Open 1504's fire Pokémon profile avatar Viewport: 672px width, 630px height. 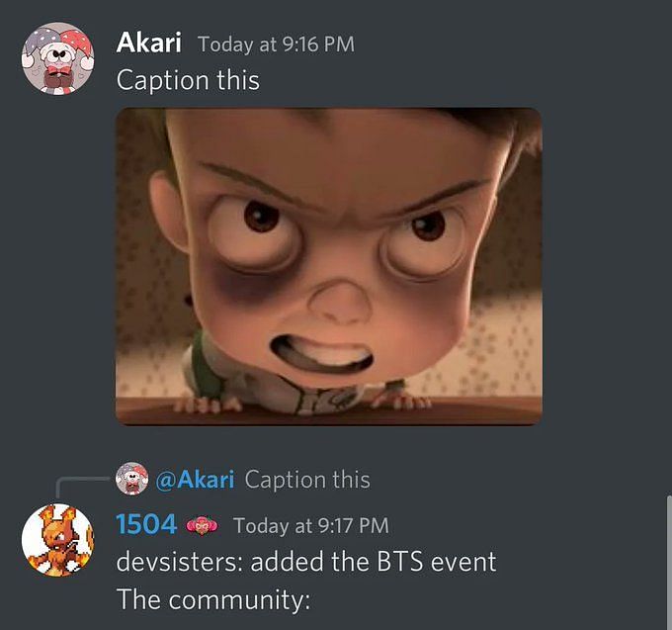(58, 540)
